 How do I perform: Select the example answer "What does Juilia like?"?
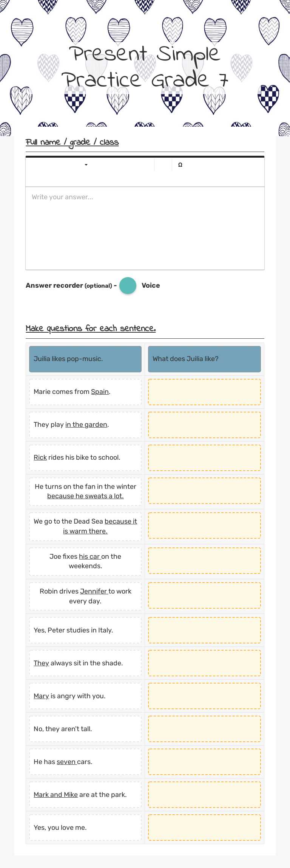(204, 359)
